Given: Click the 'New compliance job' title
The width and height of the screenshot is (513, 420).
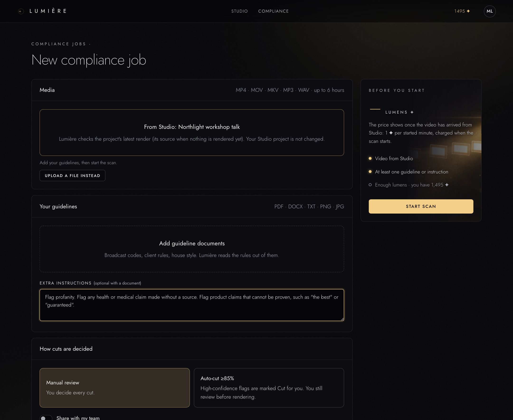Looking at the screenshot, I should click(x=89, y=60).
